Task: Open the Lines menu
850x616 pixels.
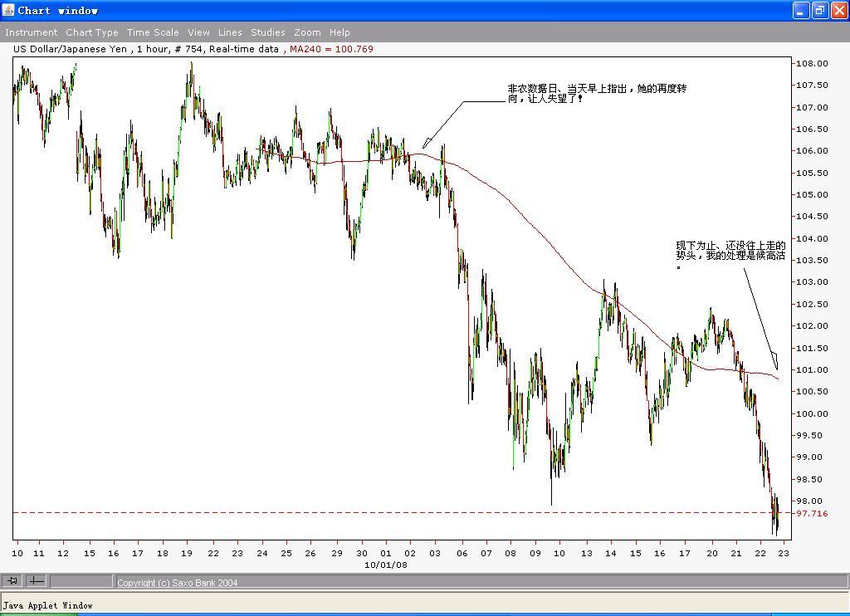Action: tap(230, 32)
